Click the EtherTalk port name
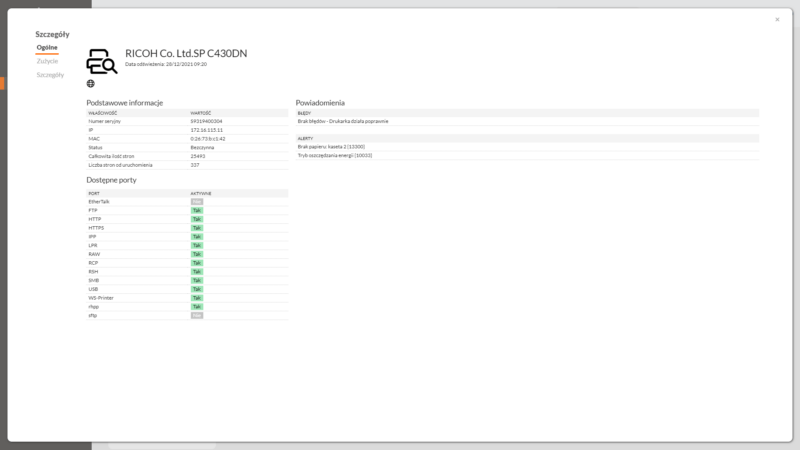Viewport: 800px width, 450px height. click(x=99, y=202)
